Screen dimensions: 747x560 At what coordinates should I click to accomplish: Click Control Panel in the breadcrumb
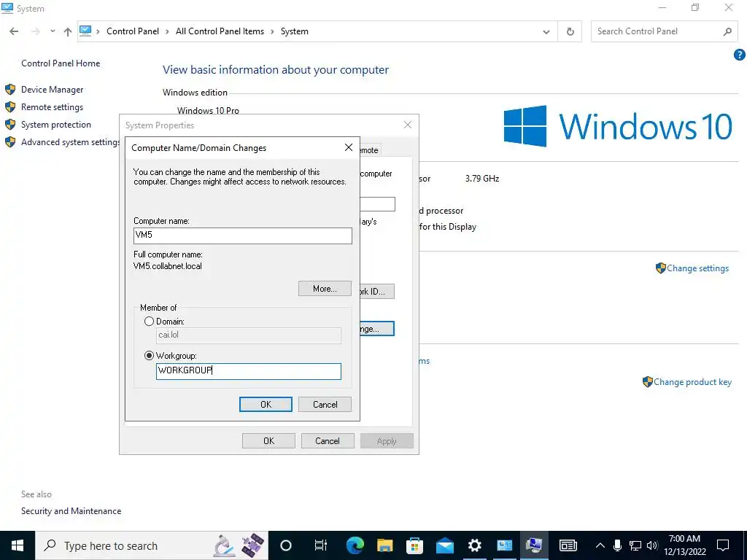coord(133,31)
